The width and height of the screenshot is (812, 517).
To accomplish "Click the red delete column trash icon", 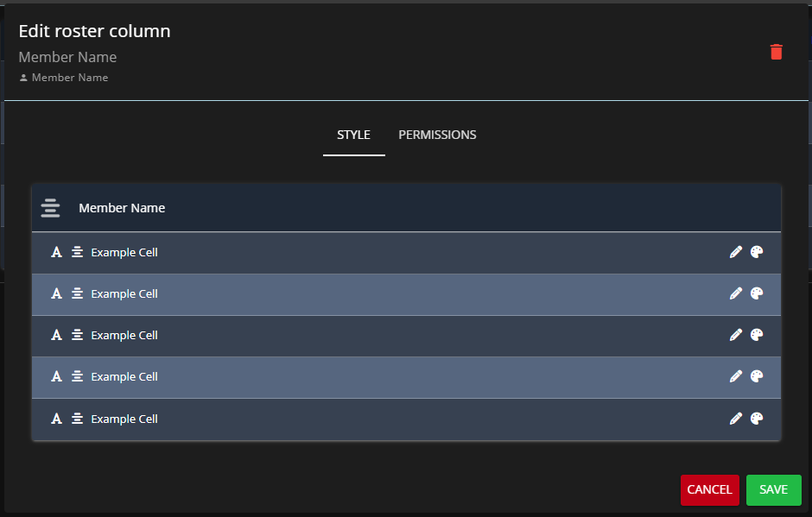I will [x=776, y=52].
